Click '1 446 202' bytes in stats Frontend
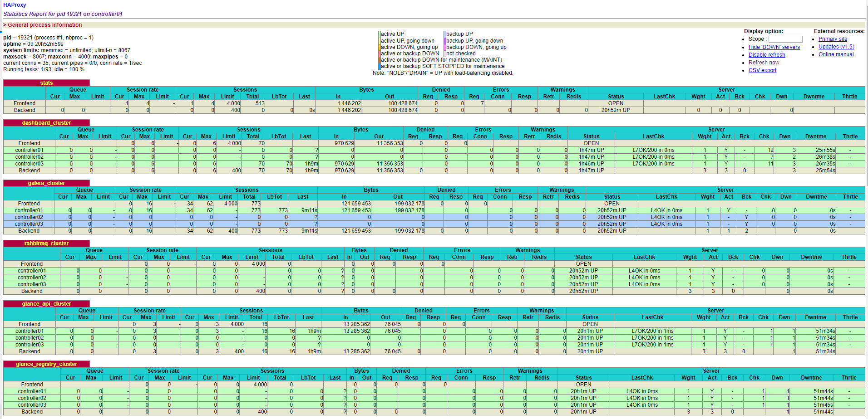 pos(349,103)
